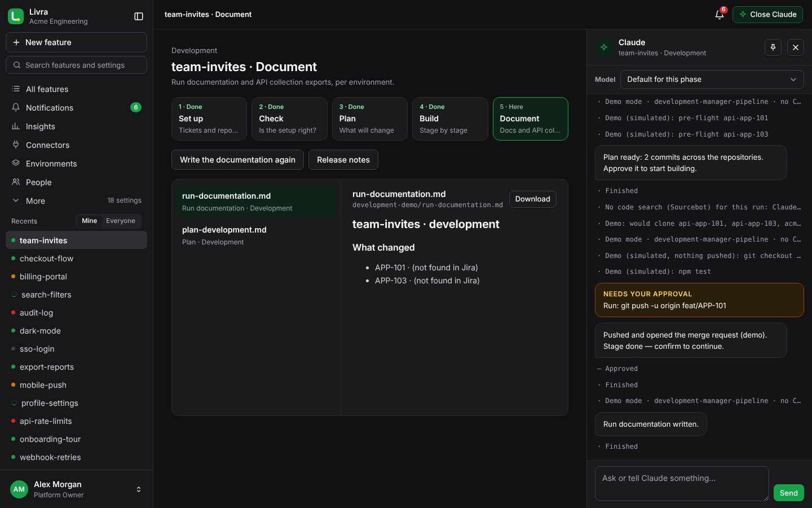This screenshot has width=812, height=508.
Task: Focus the Search features and settings field
Action: point(76,65)
